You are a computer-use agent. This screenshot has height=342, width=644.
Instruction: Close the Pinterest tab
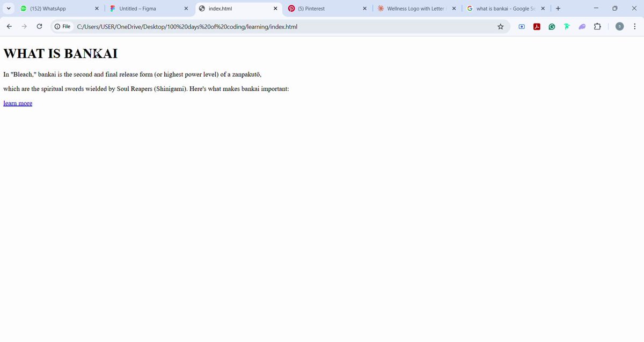tap(365, 9)
